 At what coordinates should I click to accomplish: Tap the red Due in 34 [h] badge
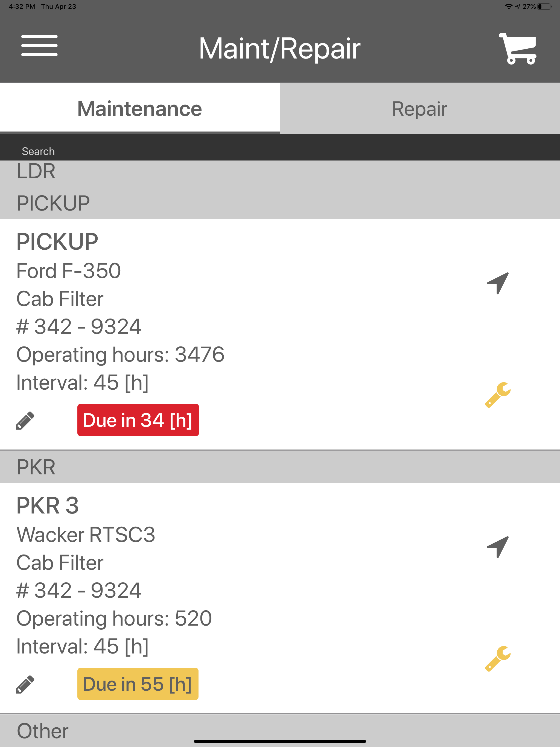[138, 420]
